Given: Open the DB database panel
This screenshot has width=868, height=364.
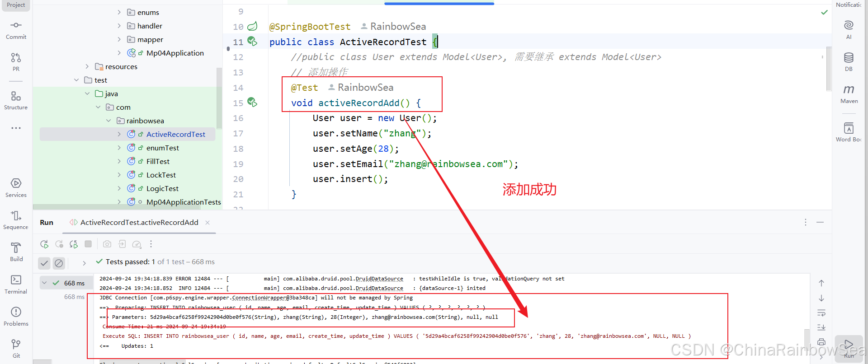Looking at the screenshot, I should (849, 61).
